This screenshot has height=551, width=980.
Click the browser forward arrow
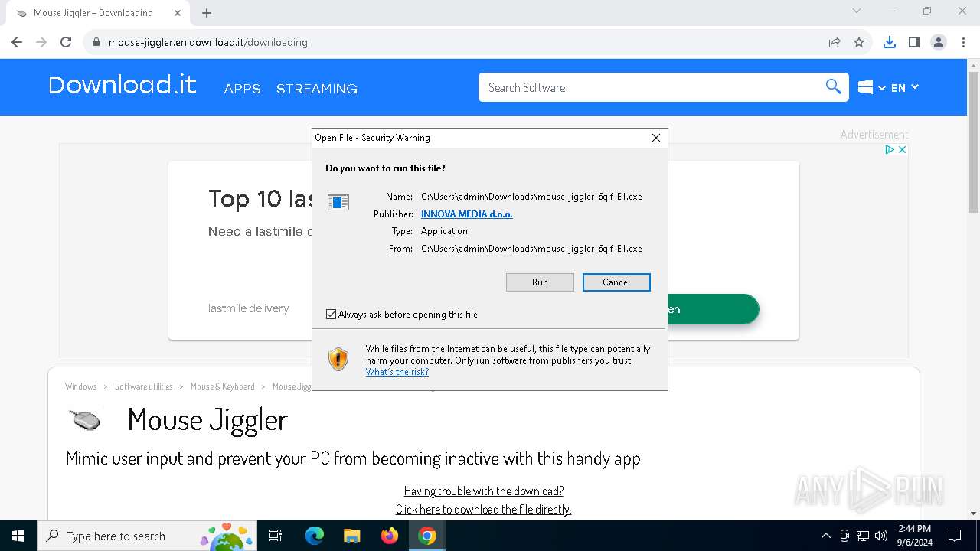coord(41,42)
